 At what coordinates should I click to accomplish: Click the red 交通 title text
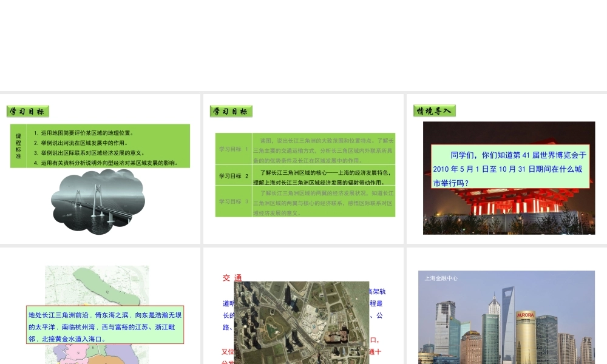(231, 278)
